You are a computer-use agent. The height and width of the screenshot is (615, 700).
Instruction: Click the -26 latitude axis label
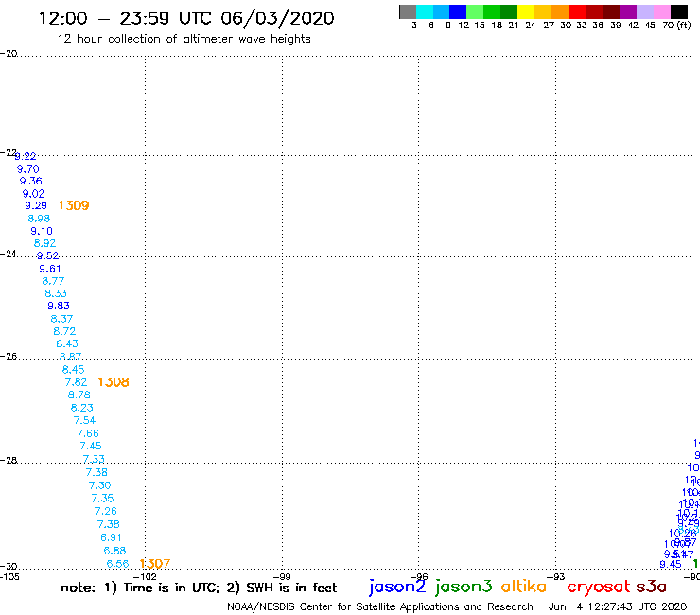[x=9, y=356]
